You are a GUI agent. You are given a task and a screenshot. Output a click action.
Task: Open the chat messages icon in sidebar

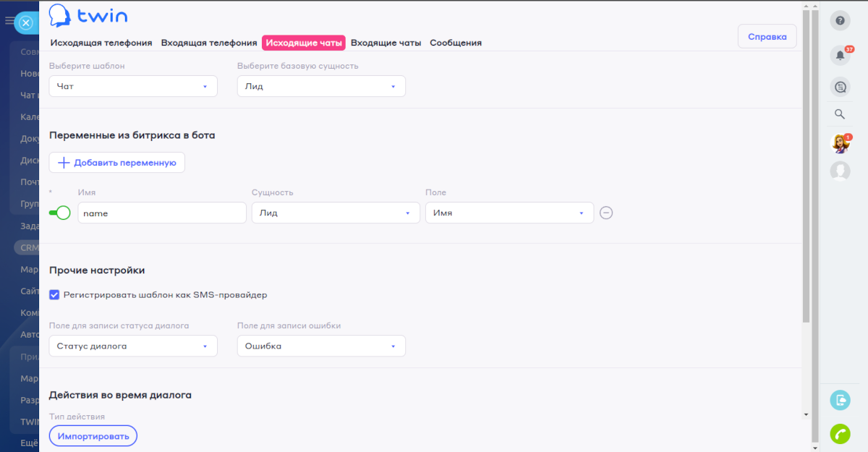coord(840,87)
